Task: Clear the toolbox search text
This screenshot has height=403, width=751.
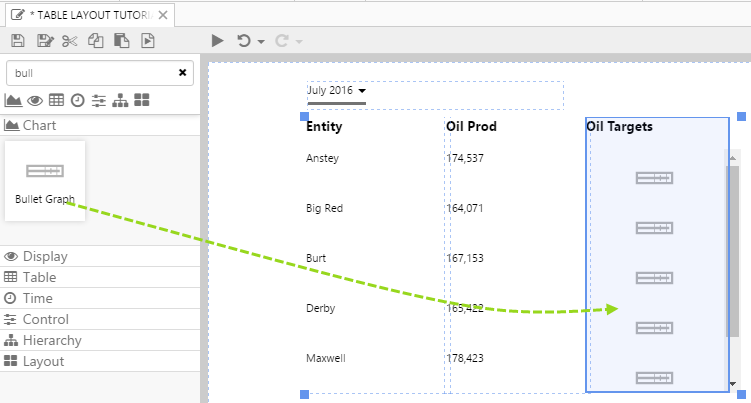Action: click(x=182, y=72)
